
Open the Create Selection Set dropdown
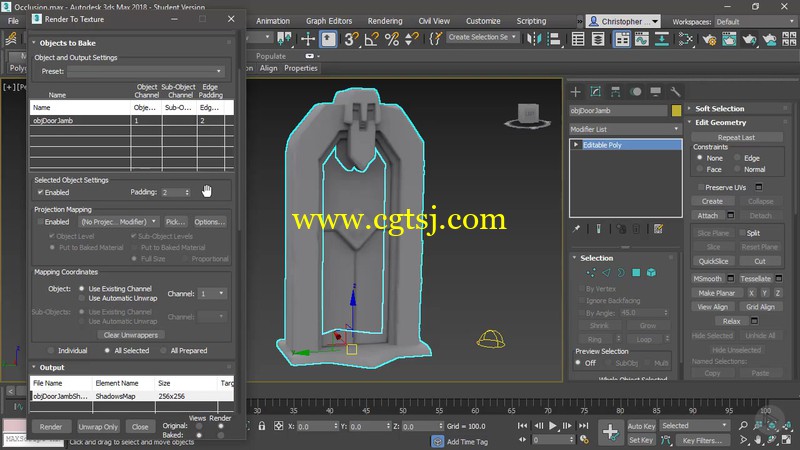click(483, 37)
